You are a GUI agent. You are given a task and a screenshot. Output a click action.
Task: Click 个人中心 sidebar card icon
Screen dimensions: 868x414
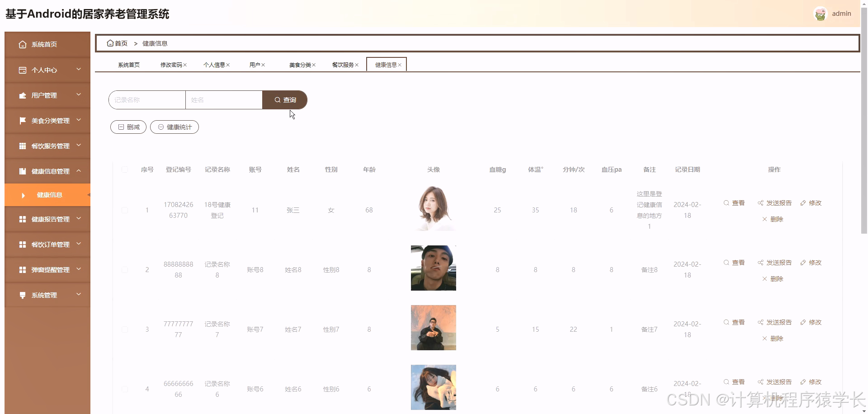coord(23,70)
